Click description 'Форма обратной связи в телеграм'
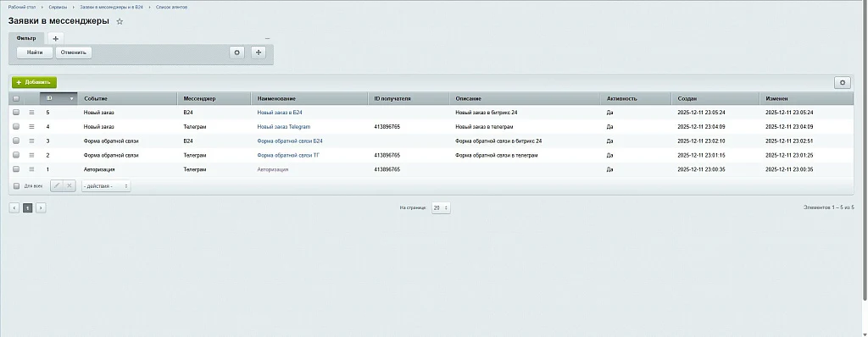The image size is (868, 337). (497, 155)
